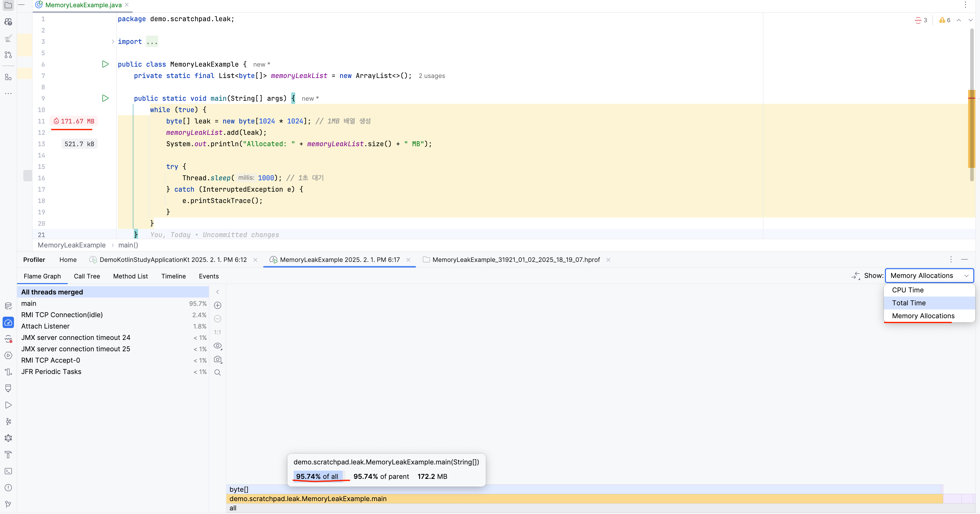The height and width of the screenshot is (514, 980).
Task: Select CPU Time from the dropdown
Action: pos(929,290)
